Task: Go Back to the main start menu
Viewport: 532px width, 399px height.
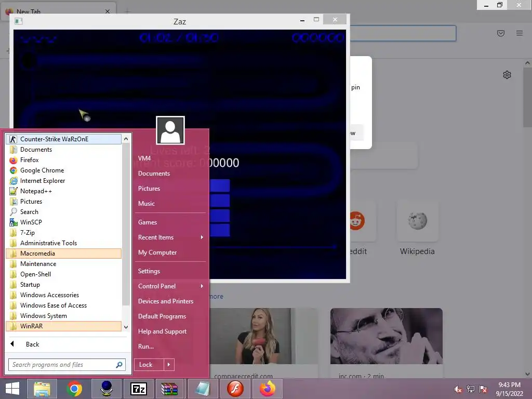Action: point(66,344)
